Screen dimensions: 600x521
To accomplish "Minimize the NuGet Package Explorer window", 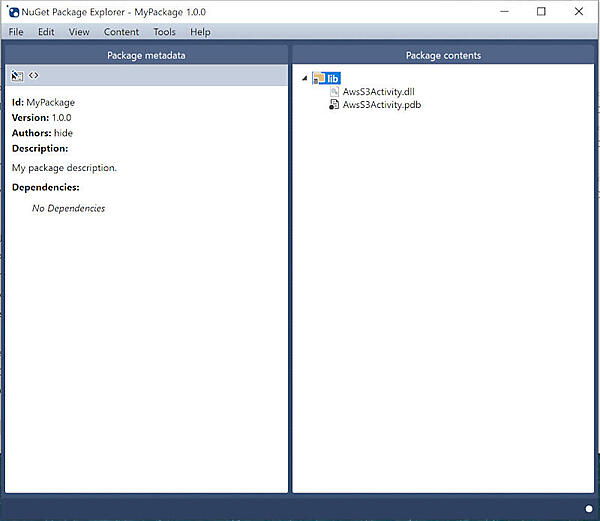I will coord(504,11).
